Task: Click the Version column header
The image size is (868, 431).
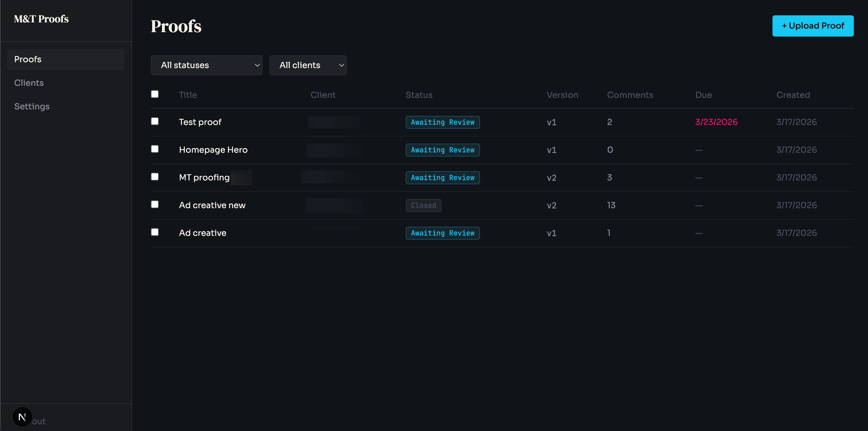Action: coord(562,95)
